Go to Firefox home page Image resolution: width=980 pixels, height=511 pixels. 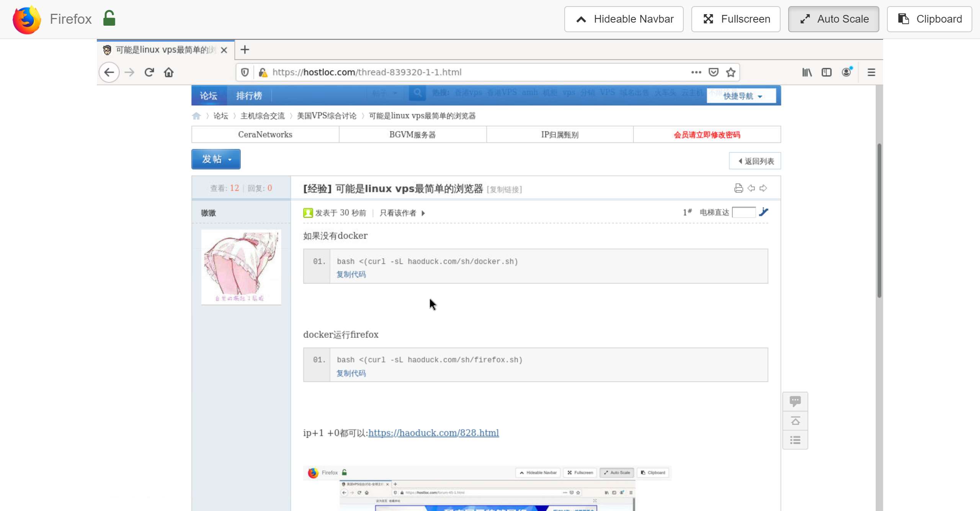169,72
